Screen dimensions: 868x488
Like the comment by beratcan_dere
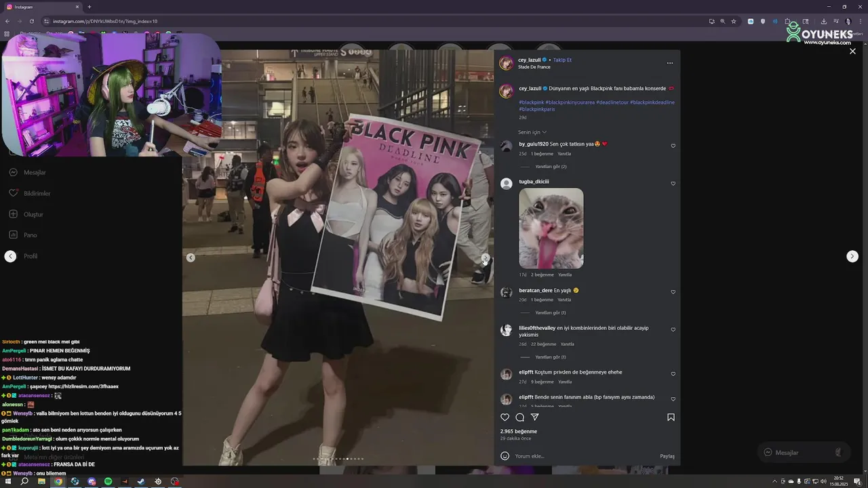coord(673,292)
